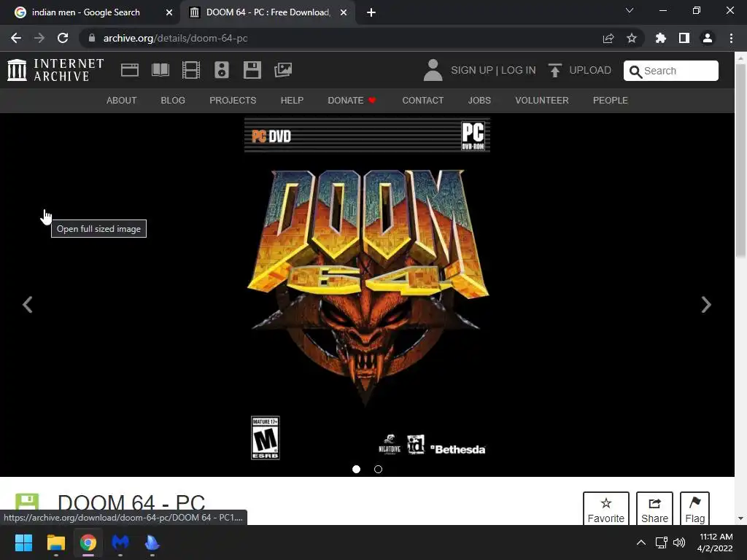Bookmark this page with star icon
This screenshot has width=747, height=560.
tap(632, 38)
